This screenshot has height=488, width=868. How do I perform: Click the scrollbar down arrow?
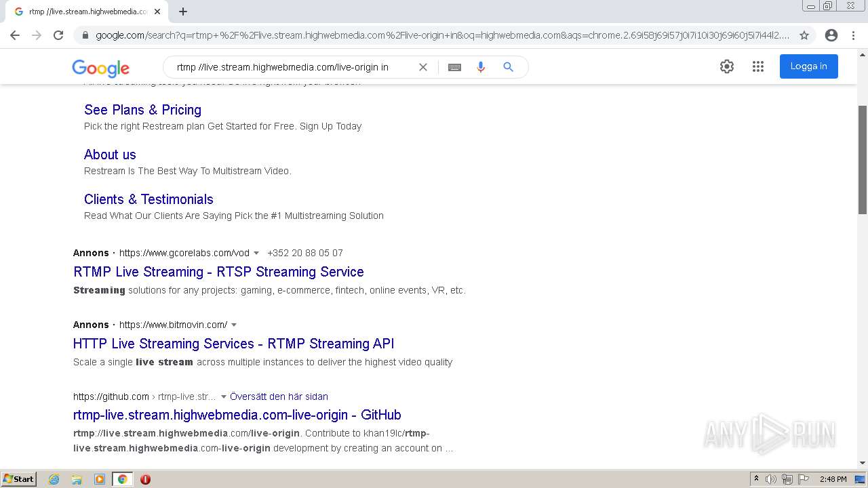tap(863, 463)
